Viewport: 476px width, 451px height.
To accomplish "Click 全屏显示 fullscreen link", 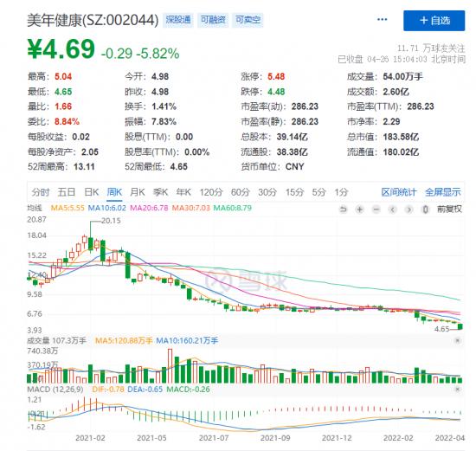I will tap(443, 192).
